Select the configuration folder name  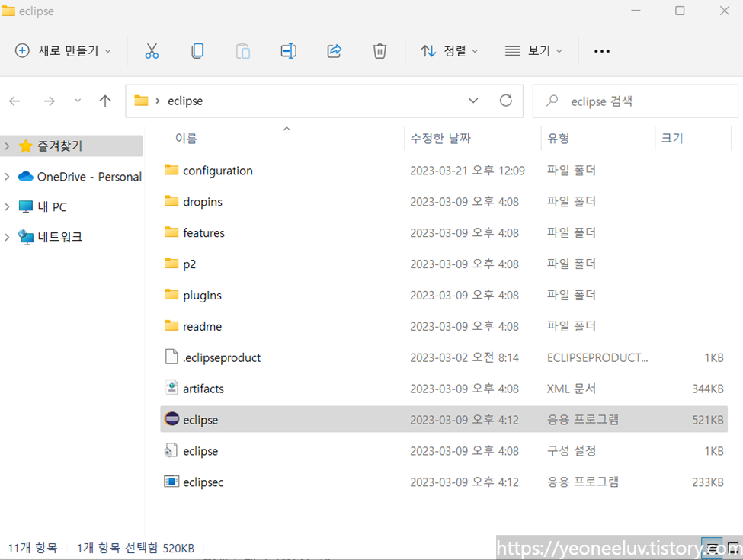218,171
